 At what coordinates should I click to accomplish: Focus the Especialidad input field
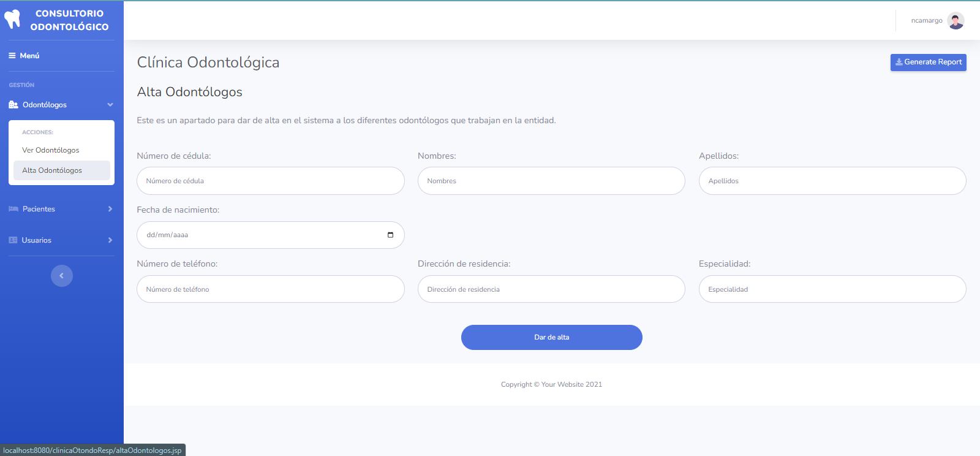(832, 289)
